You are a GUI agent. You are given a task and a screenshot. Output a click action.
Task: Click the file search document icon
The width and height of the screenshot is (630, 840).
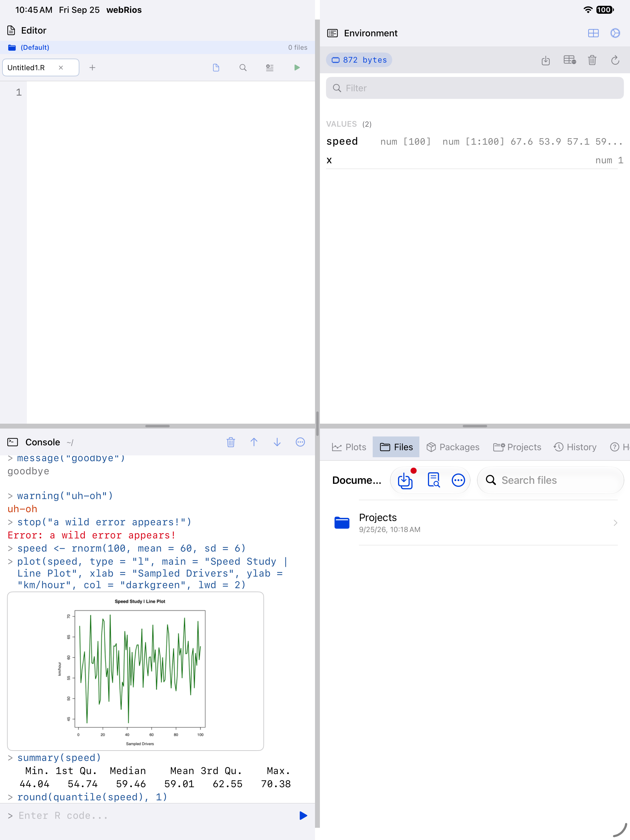tap(433, 480)
